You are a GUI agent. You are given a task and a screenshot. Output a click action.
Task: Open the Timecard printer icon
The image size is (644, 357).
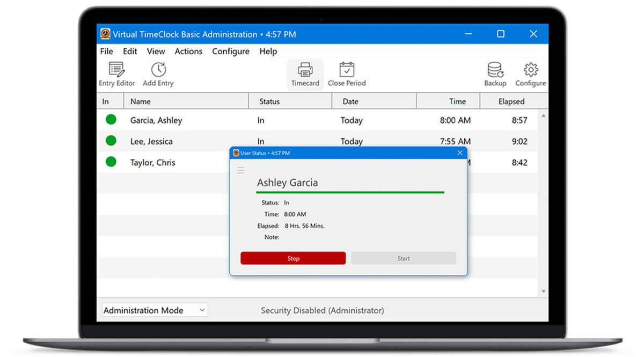coord(305,74)
